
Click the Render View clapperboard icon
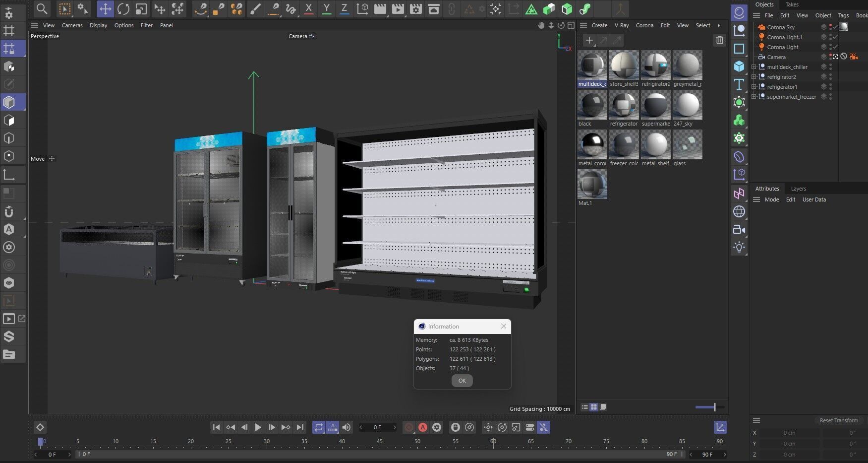[x=380, y=9]
